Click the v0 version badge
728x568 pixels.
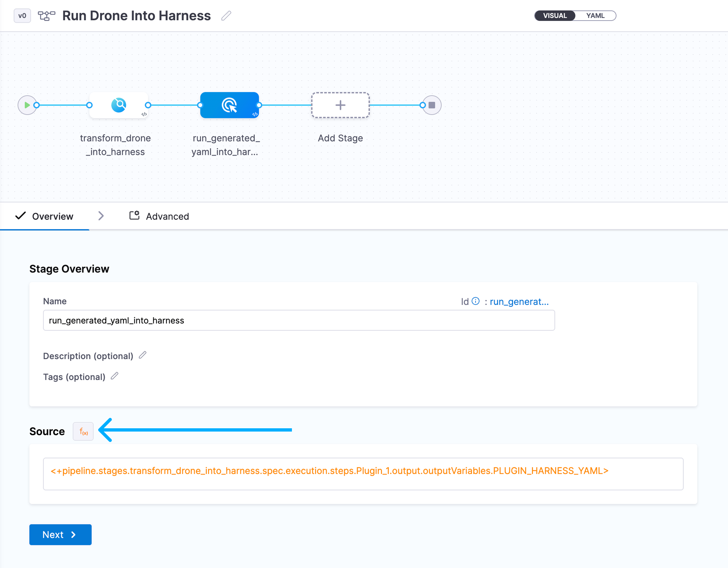click(x=22, y=16)
